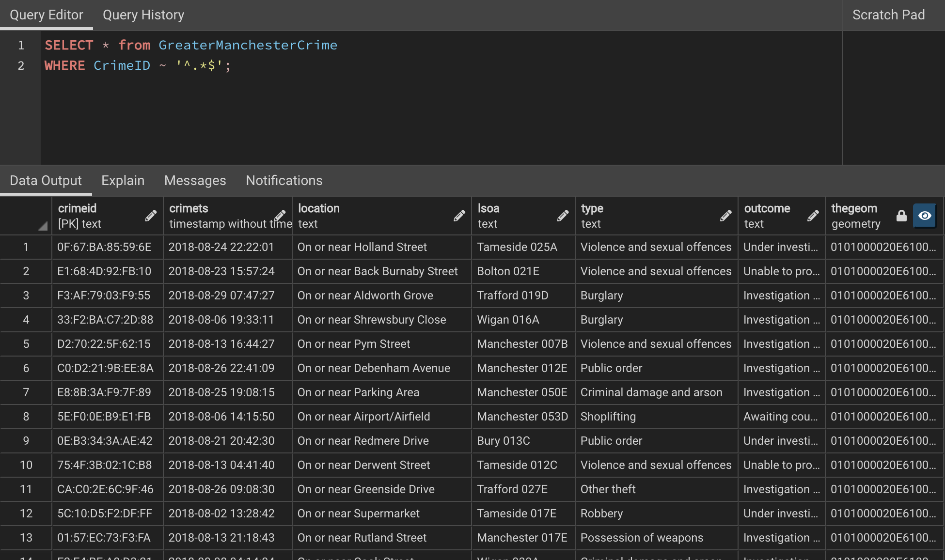Show the Notifications tab

pos(284,181)
